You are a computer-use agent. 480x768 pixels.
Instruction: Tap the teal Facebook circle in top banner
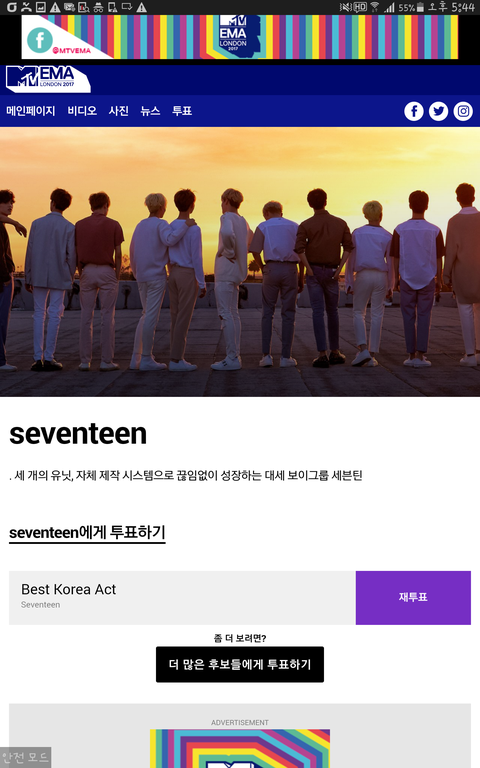pyautogui.click(x=40, y=40)
